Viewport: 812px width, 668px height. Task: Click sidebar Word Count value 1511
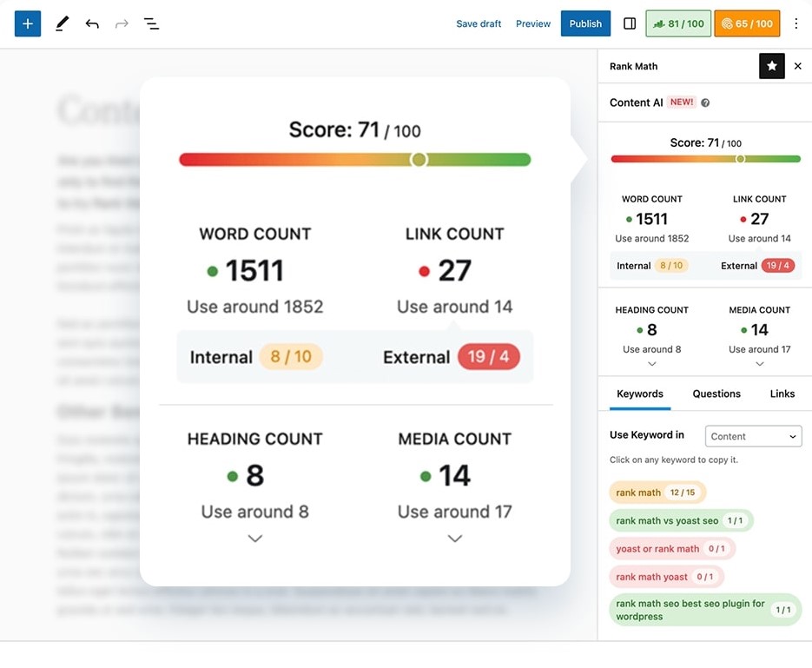[651, 219]
